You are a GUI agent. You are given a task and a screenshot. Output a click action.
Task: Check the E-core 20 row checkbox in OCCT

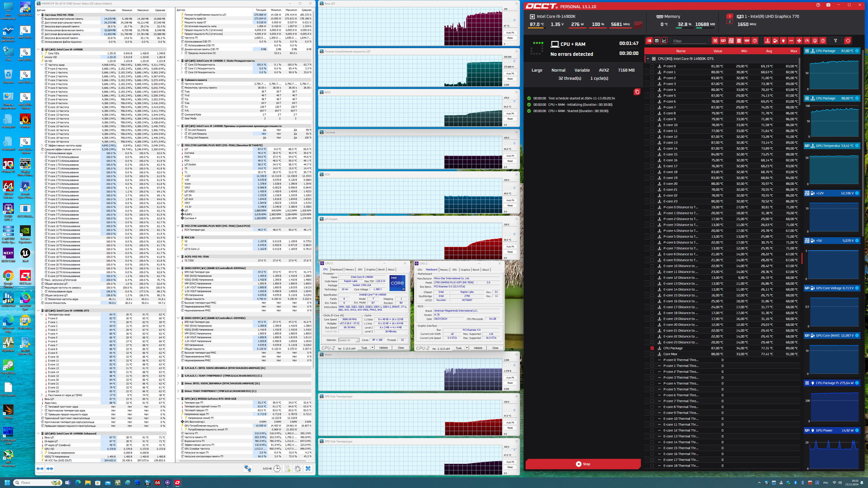[x=652, y=184]
